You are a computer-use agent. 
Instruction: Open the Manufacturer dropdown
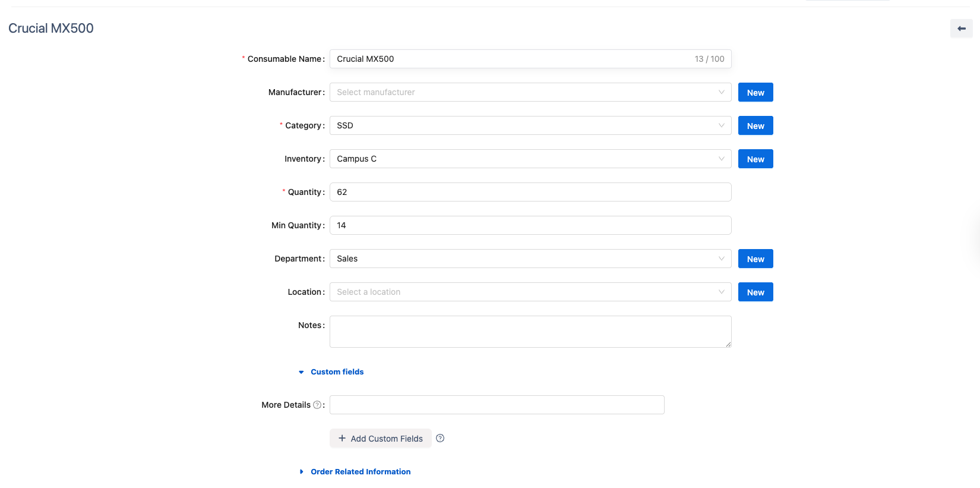tap(530, 92)
